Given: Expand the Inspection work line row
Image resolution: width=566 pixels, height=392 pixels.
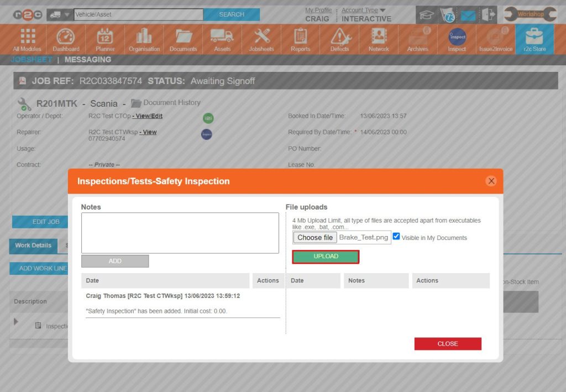Looking at the screenshot, I should (x=15, y=322).
